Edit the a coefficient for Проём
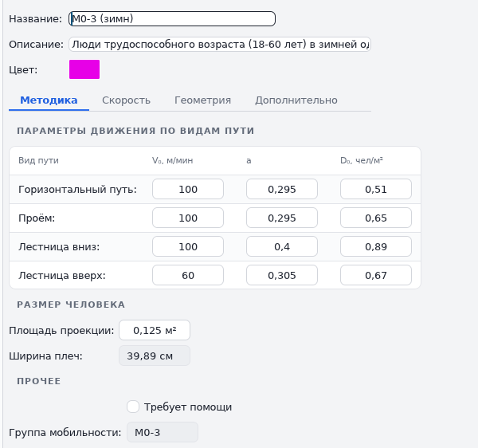 [282, 218]
